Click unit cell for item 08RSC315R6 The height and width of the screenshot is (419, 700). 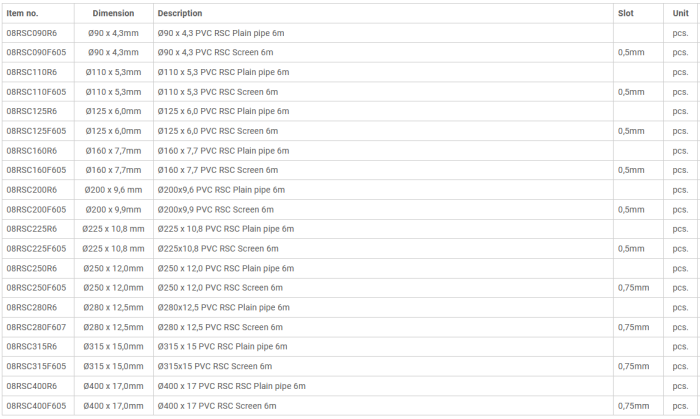[681, 347]
